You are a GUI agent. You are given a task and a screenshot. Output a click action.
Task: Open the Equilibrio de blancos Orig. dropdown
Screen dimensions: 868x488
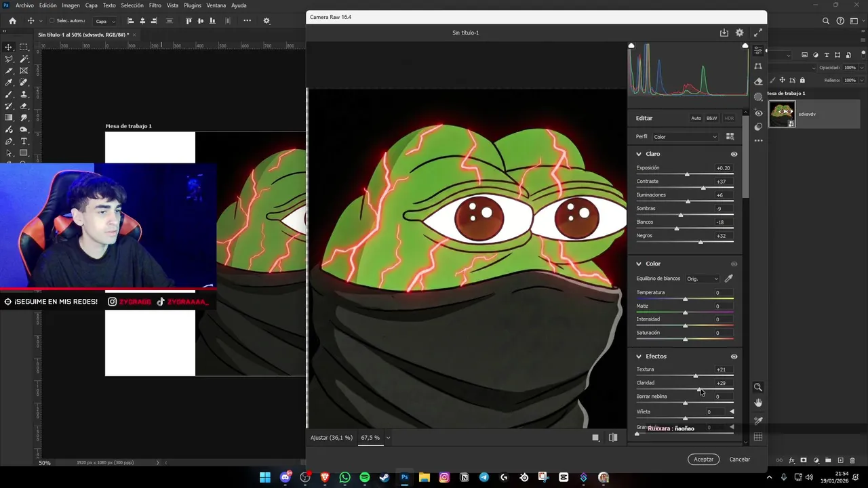tap(702, 279)
